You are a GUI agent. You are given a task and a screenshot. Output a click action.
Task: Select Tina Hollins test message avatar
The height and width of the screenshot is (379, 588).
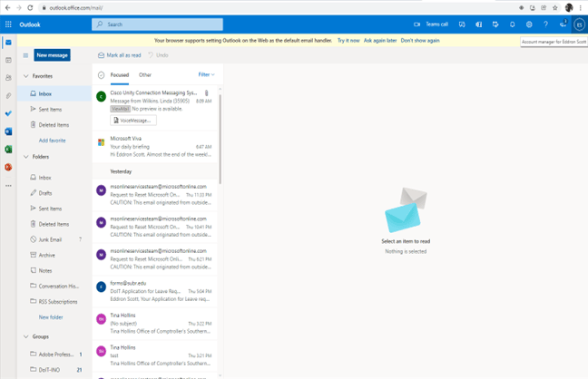102,351
